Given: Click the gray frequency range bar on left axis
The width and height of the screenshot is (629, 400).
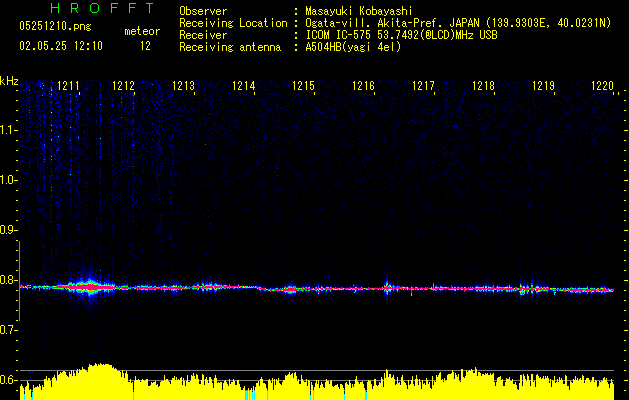Looking at the screenshot, I should click(19, 280).
